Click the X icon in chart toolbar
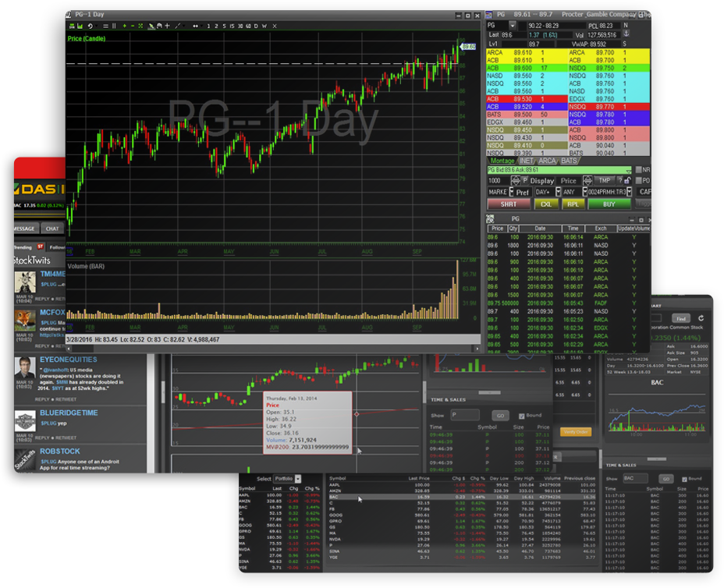The image size is (724, 588). (275, 27)
